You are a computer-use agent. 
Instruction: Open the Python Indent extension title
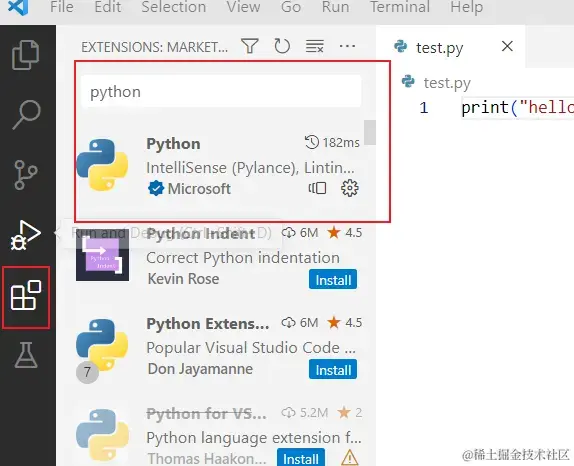tap(201, 234)
